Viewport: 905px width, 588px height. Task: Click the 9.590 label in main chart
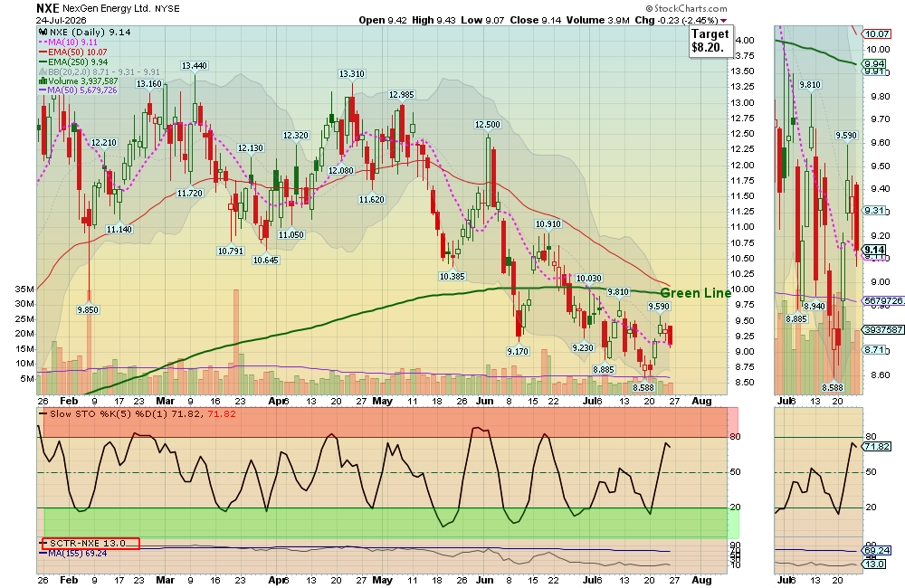[x=659, y=307]
